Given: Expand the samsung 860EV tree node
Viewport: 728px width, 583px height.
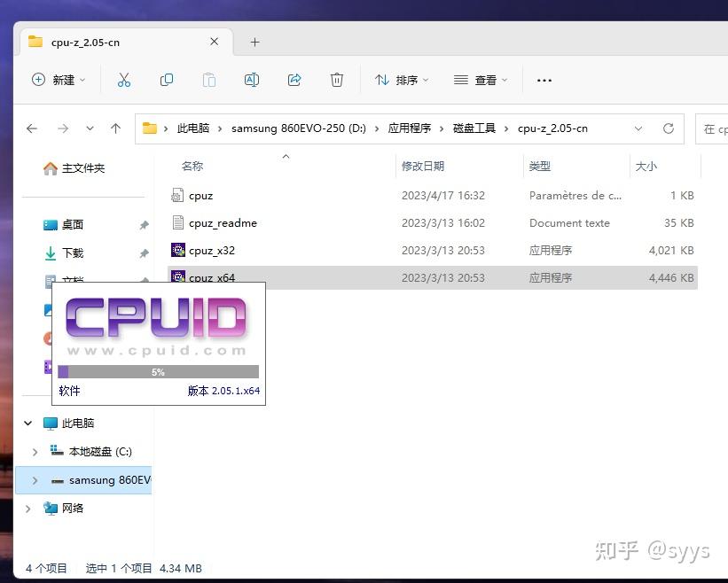Looking at the screenshot, I should tap(35, 480).
